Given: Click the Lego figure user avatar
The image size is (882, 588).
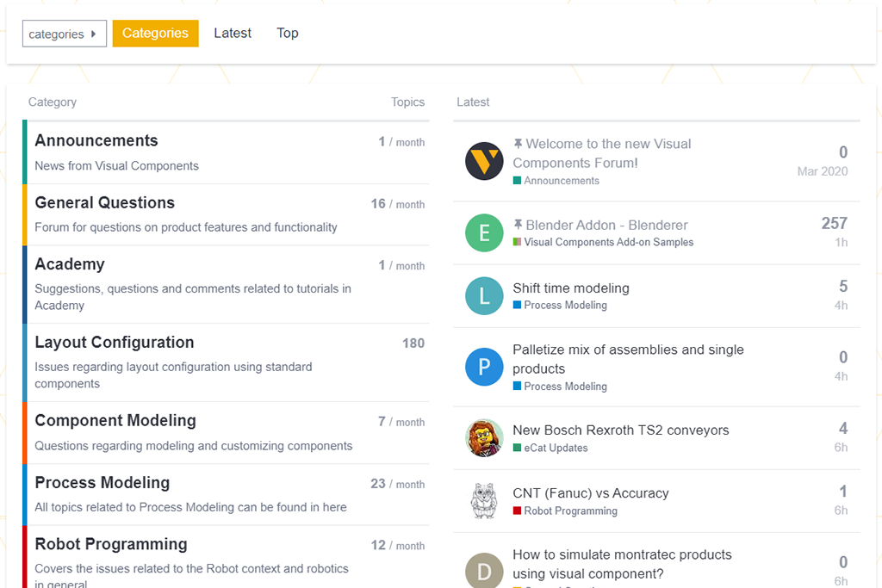Looking at the screenshot, I should [484, 438].
